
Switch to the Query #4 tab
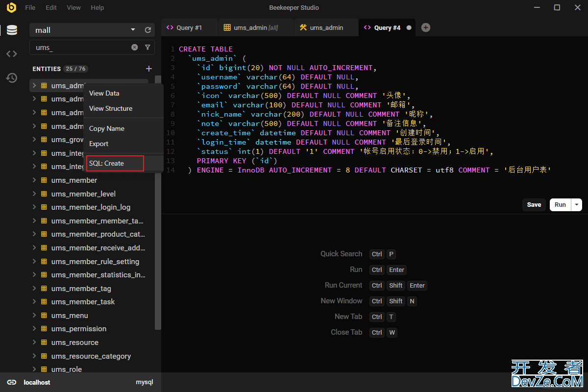coord(387,27)
